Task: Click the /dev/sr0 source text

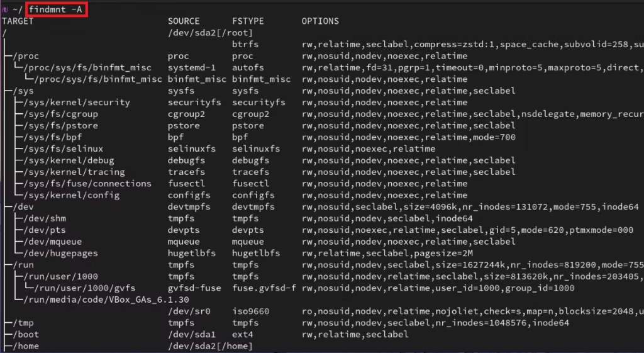Action: 189,311
